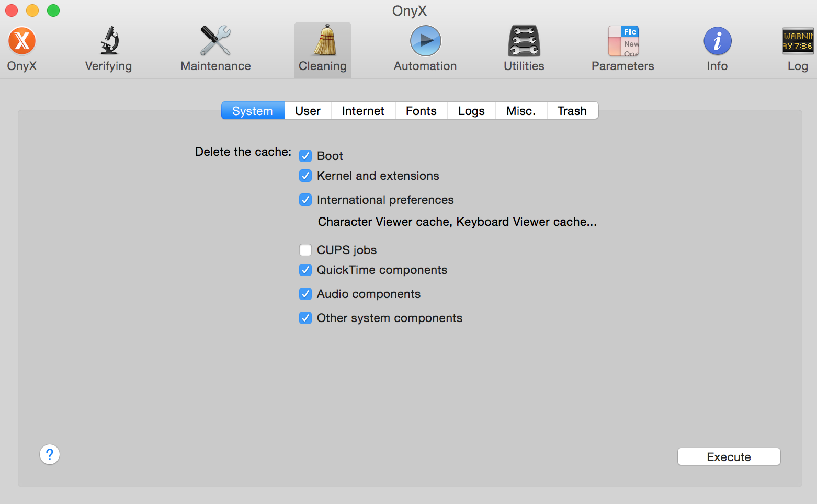This screenshot has height=504, width=817.
Task: Maximize the OnyX window
Action: click(x=53, y=10)
